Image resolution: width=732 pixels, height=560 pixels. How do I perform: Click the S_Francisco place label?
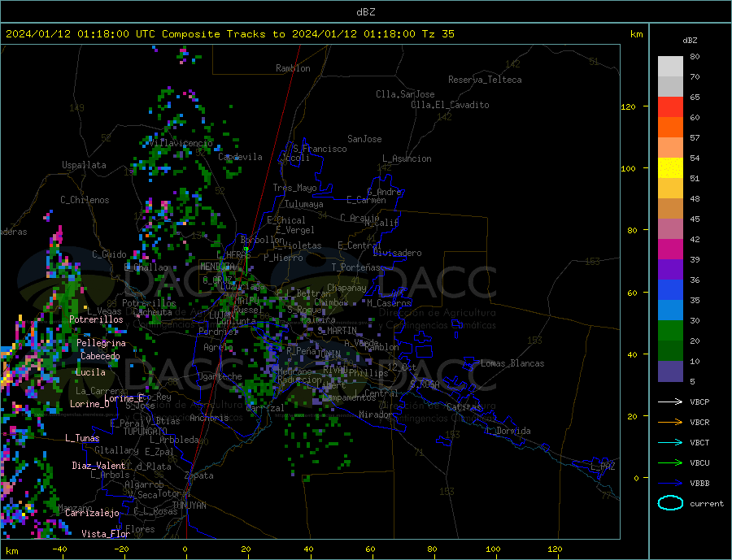tap(320, 149)
